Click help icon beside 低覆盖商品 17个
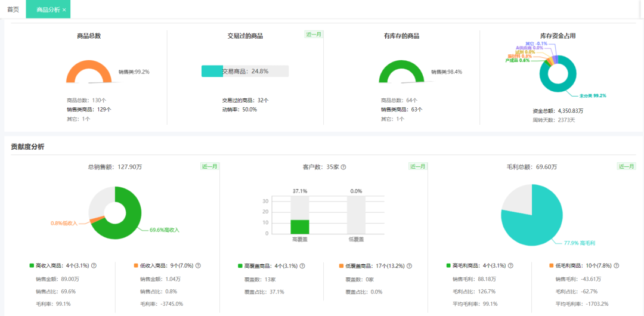Image resolution: width=644 pixels, height=316 pixels. (409, 266)
